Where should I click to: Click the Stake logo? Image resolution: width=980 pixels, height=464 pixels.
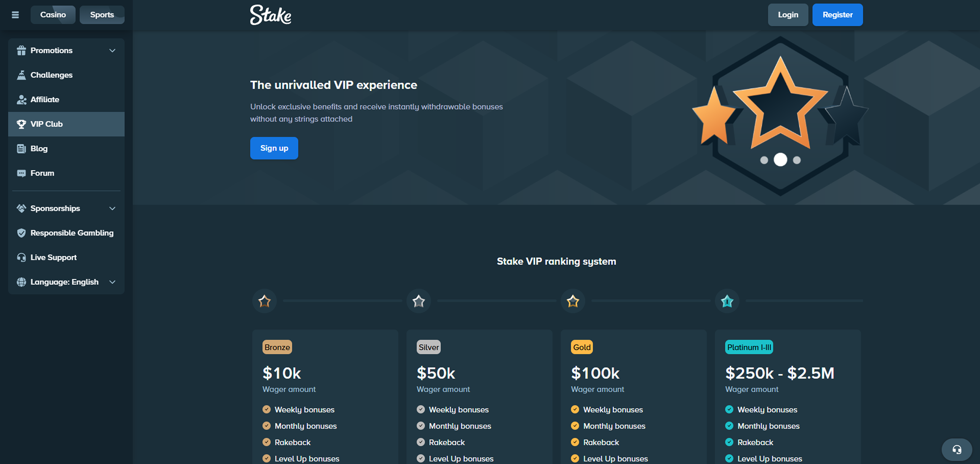click(x=270, y=15)
